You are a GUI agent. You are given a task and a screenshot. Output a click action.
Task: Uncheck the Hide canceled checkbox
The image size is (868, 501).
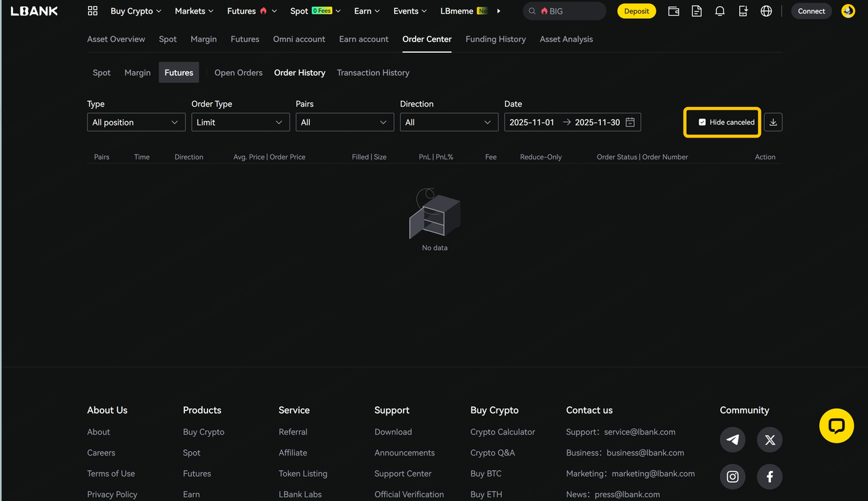[x=702, y=122]
